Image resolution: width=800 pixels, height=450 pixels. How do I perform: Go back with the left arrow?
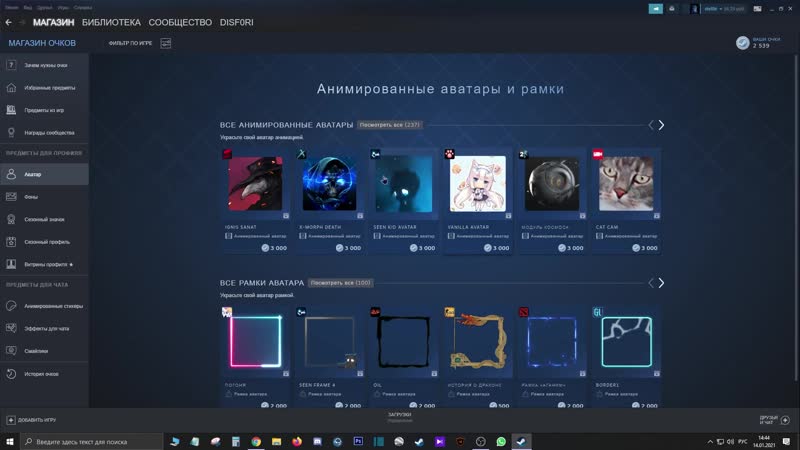pyautogui.click(x=9, y=22)
